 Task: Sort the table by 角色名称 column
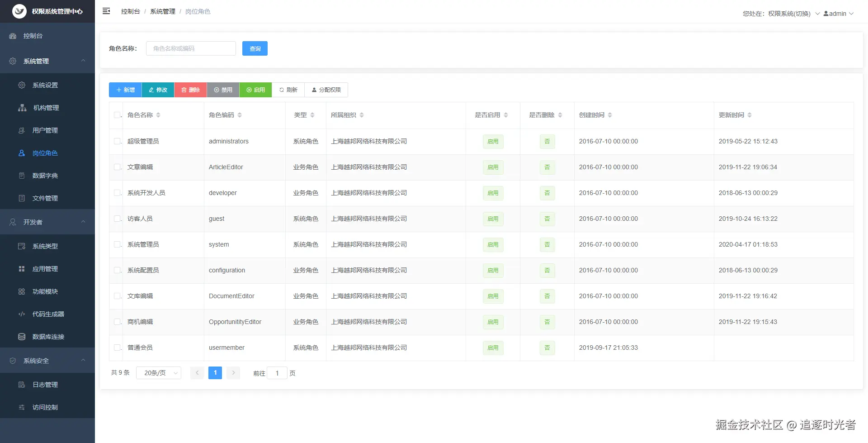coord(158,115)
